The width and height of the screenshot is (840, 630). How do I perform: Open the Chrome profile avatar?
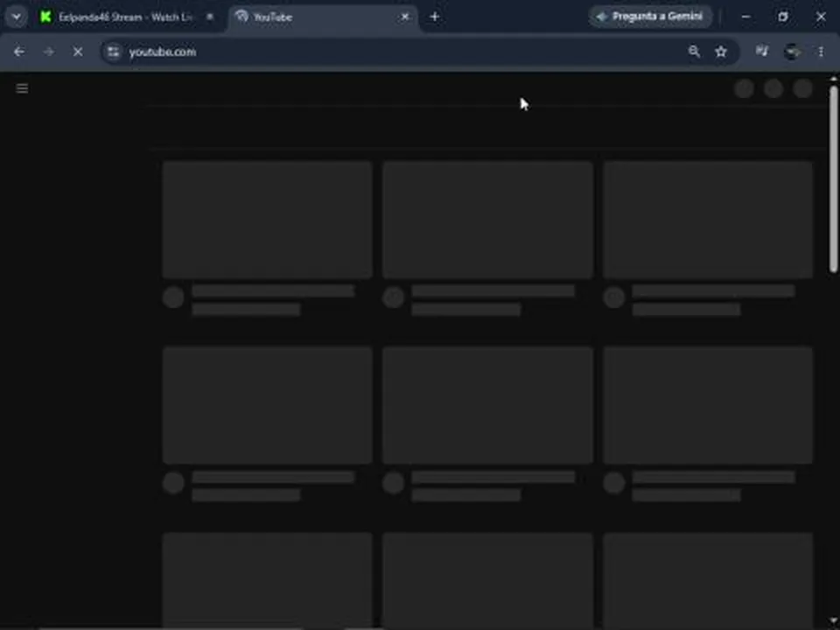point(792,52)
